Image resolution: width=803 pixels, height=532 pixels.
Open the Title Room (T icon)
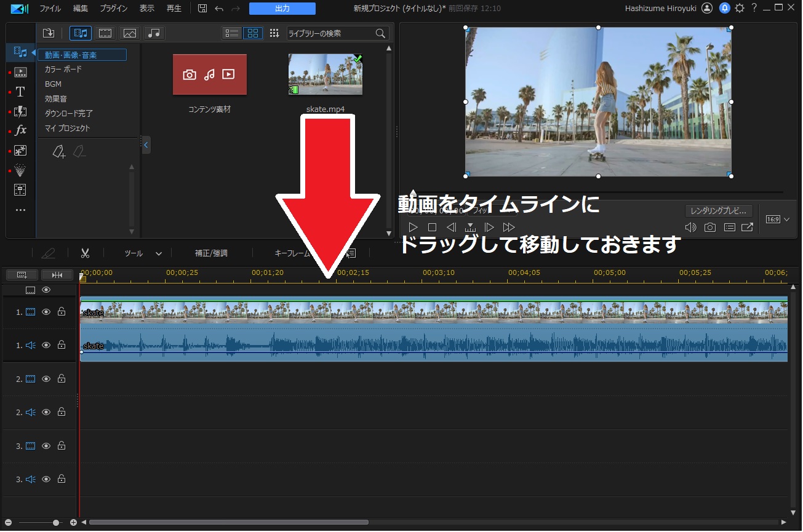tap(20, 92)
